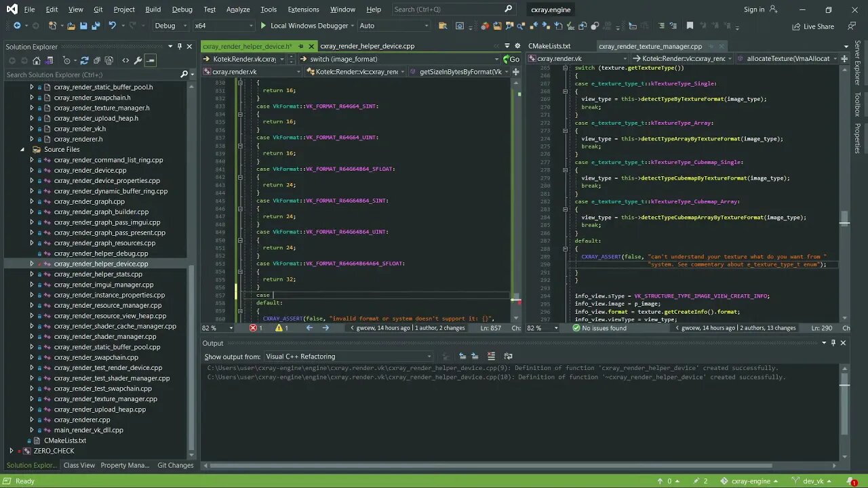Click the search icon in the title bar
This screenshot has height=488, width=868.
(x=509, y=9)
